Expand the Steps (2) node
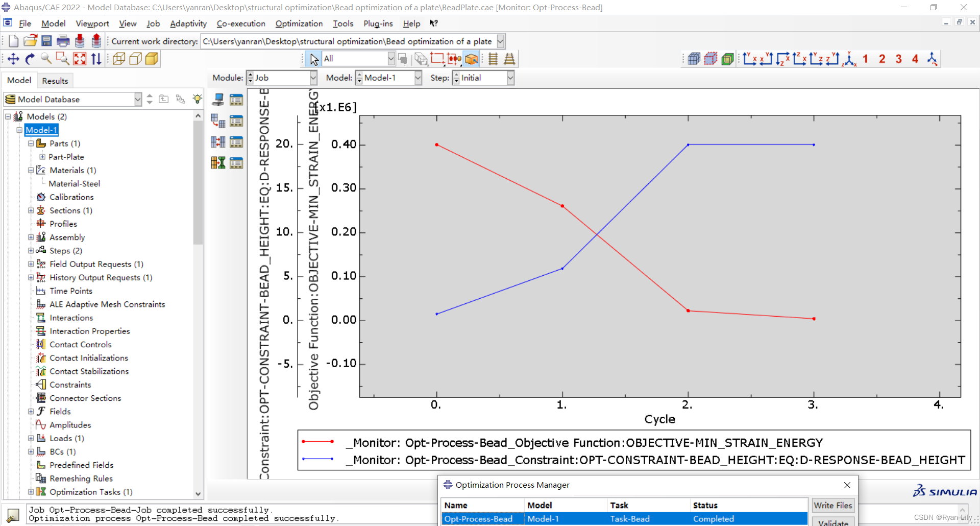Image resolution: width=980 pixels, height=526 pixels. 31,250
